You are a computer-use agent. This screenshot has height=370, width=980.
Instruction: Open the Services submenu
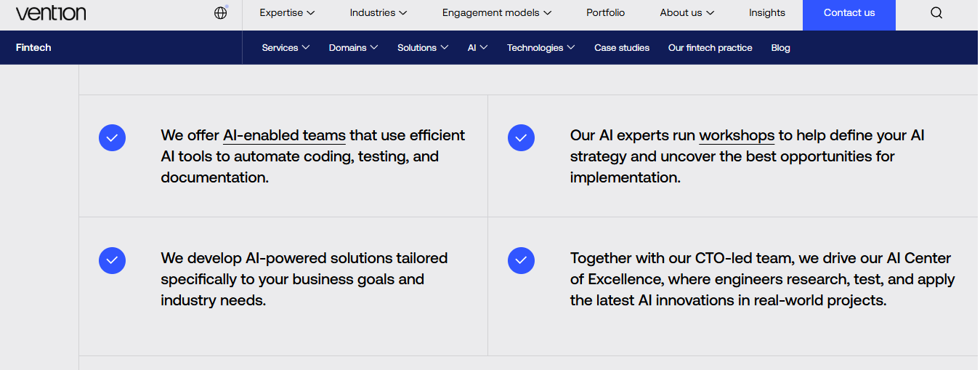pyautogui.click(x=286, y=47)
